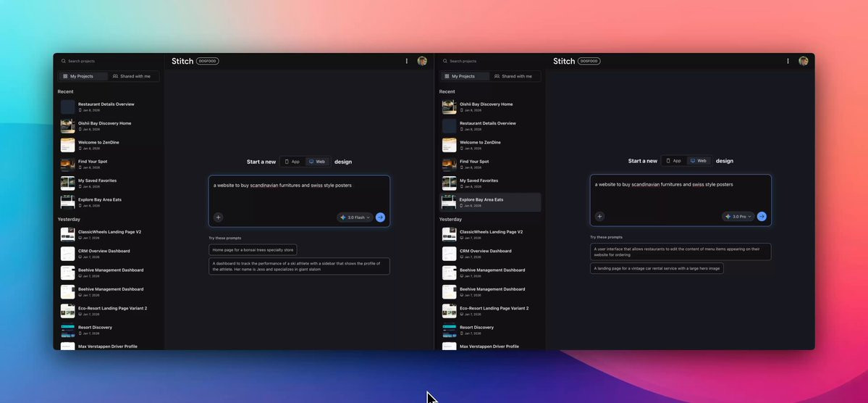Switch to My Projects tab in right window
The image size is (868, 403).
(x=465, y=77)
